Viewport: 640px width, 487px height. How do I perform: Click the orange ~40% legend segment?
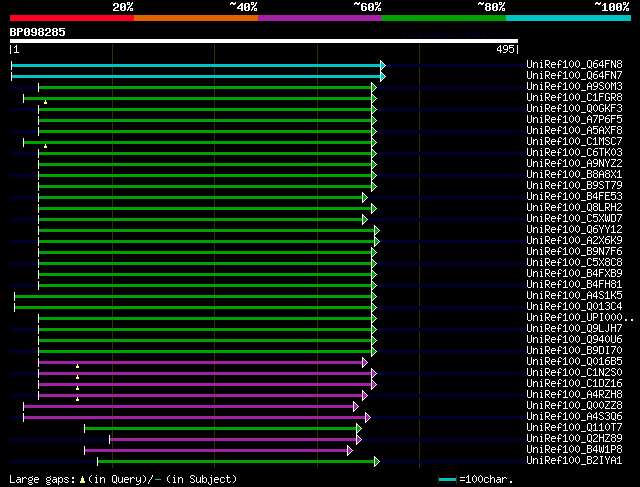point(195,17)
